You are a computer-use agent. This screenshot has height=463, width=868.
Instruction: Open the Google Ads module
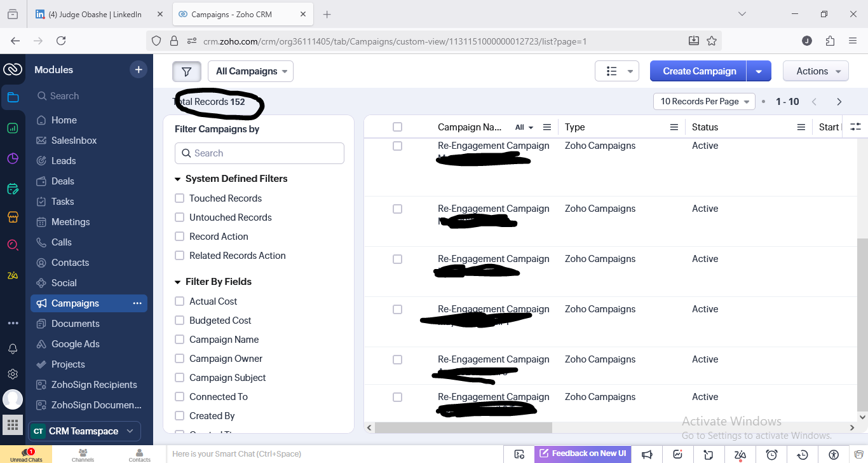click(89, 344)
